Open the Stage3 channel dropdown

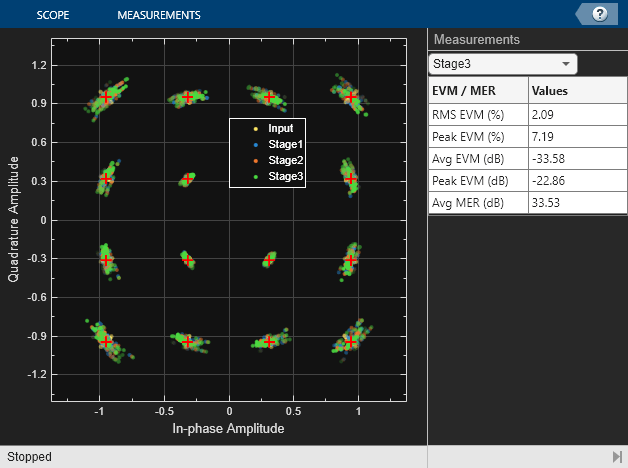[502, 64]
